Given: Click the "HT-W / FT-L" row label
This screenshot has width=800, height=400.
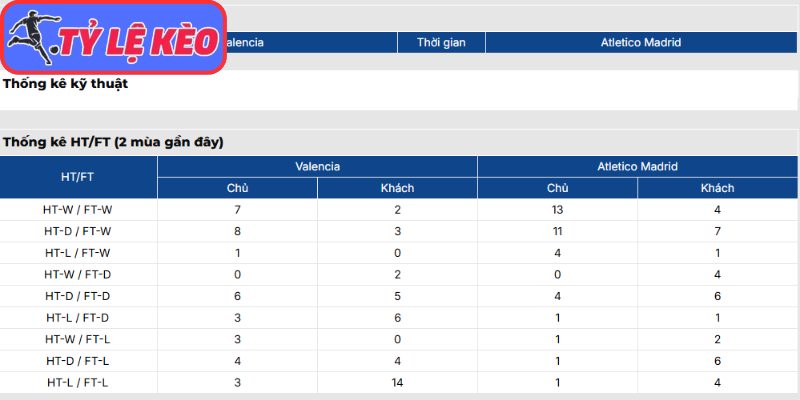Looking at the screenshot, I should [78, 339].
